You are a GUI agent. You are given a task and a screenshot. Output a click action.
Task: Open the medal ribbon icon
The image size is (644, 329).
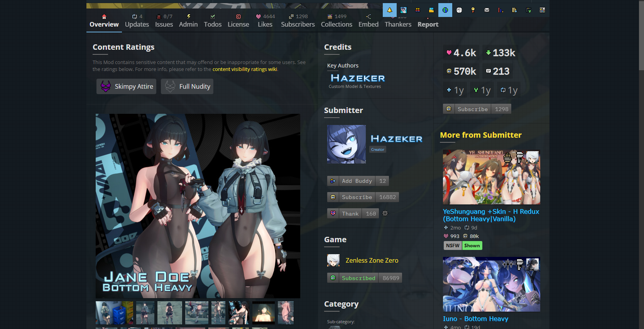(473, 10)
